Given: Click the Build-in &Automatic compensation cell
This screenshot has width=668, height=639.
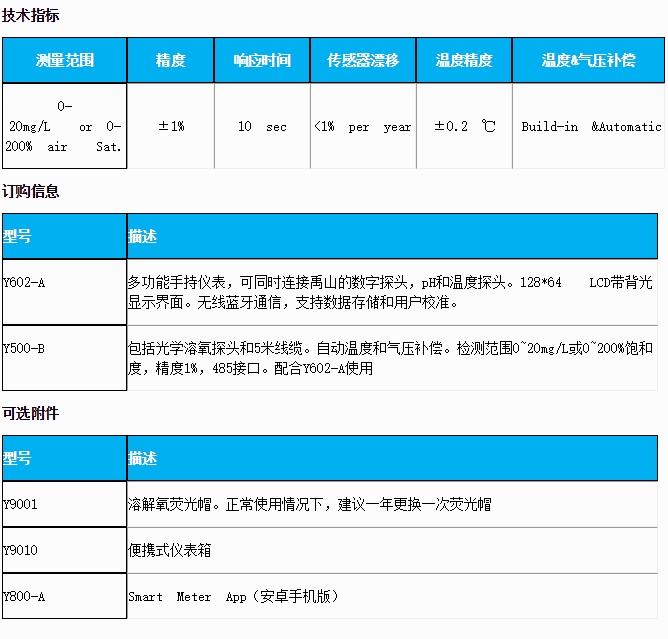Looking at the screenshot, I should pos(590,127).
